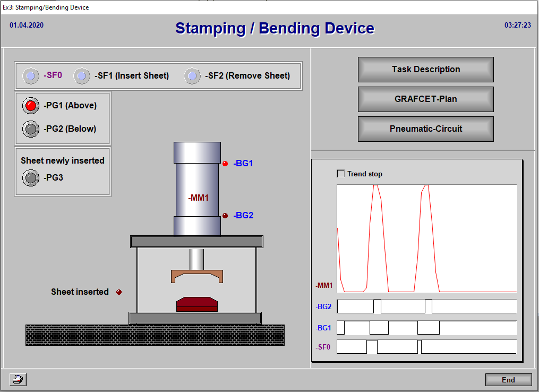Show the Pneumatic-Circuit diagram
Viewport: 539px width, 392px height.
click(x=426, y=129)
